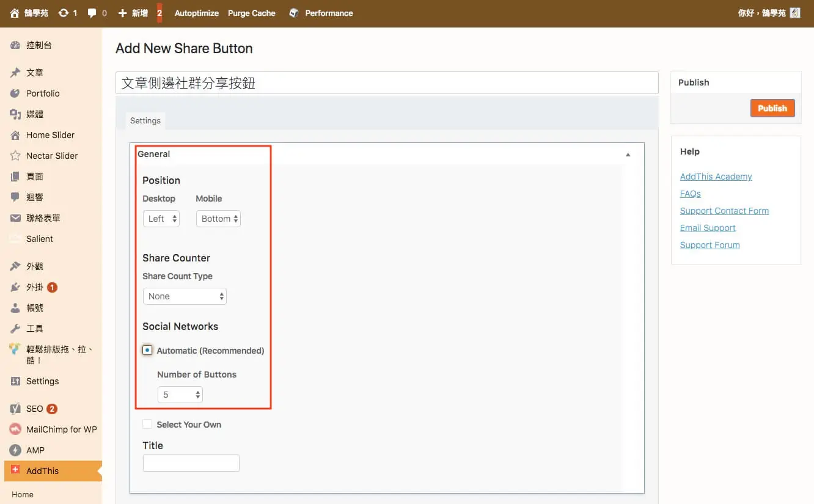Click the AMP lightning icon
Image resolution: width=814 pixels, height=504 pixels.
click(x=15, y=450)
